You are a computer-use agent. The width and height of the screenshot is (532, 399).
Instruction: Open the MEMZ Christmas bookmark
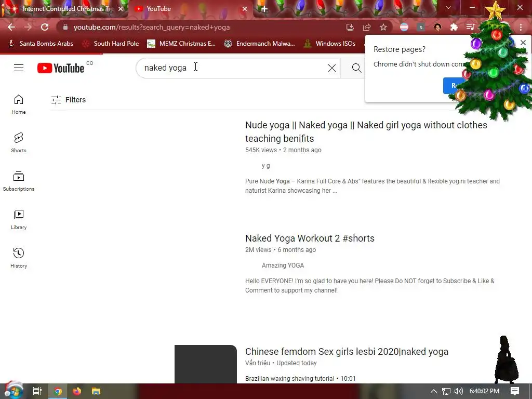(x=181, y=44)
